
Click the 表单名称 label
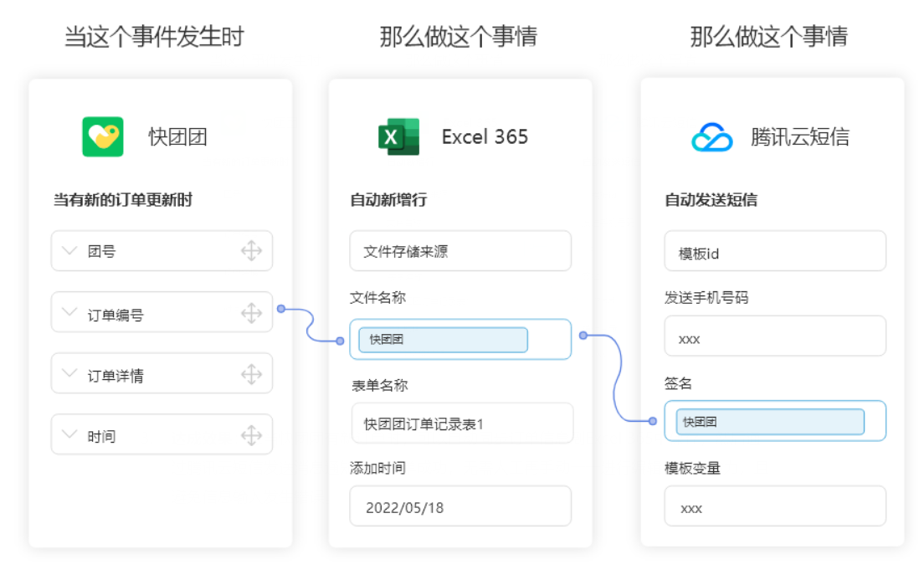click(380, 386)
